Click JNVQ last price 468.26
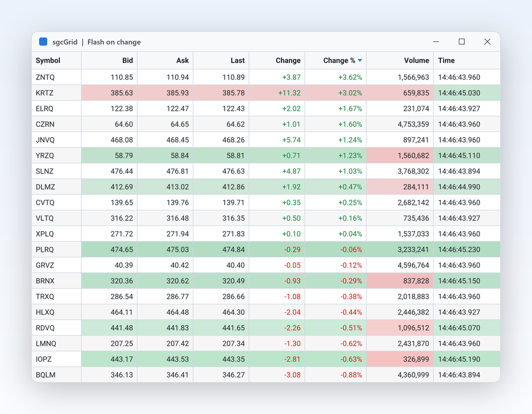The height and width of the screenshot is (414, 532). coord(221,139)
